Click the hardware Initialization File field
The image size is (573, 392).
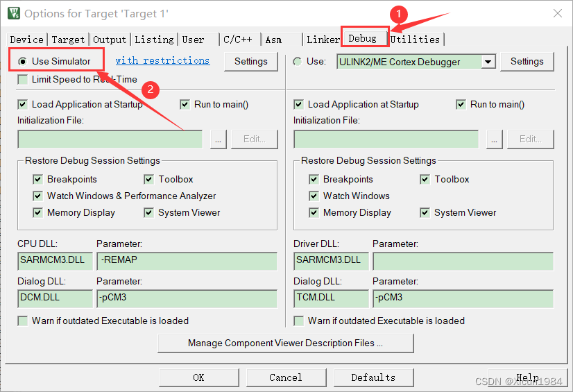pos(386,139)
